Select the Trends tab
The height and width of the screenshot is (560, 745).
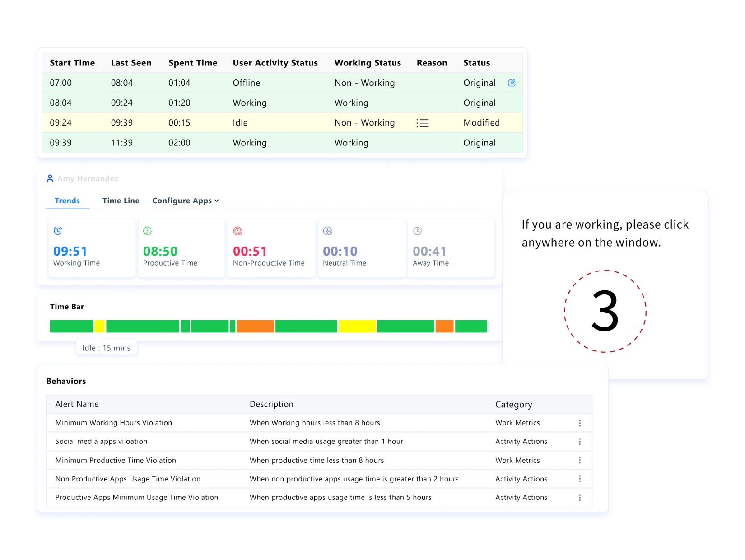click(x=67, y=201)
